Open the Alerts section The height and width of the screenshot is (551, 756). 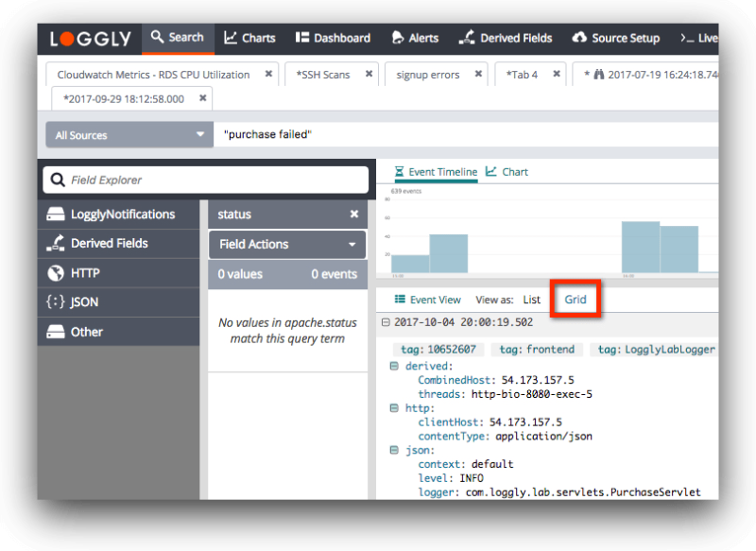pos(415,38)
